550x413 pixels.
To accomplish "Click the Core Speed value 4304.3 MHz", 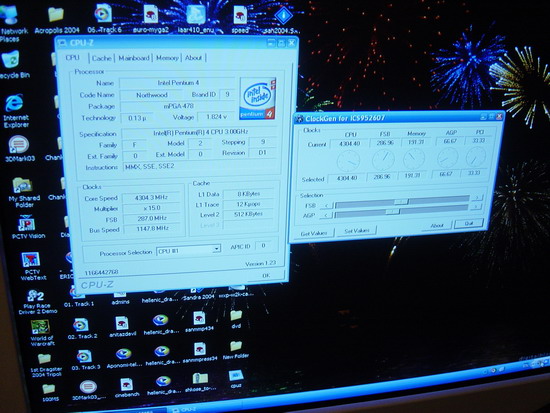I will 151,198.
